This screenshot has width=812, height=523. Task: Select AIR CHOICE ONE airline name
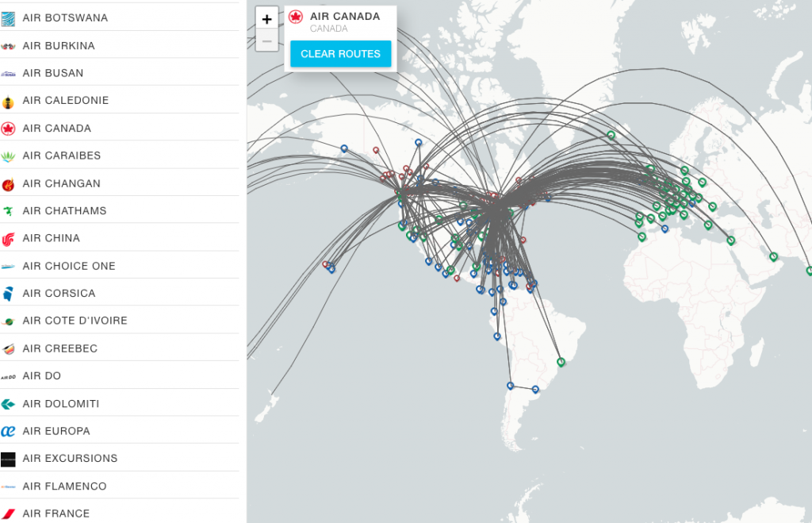coord(69,266)
